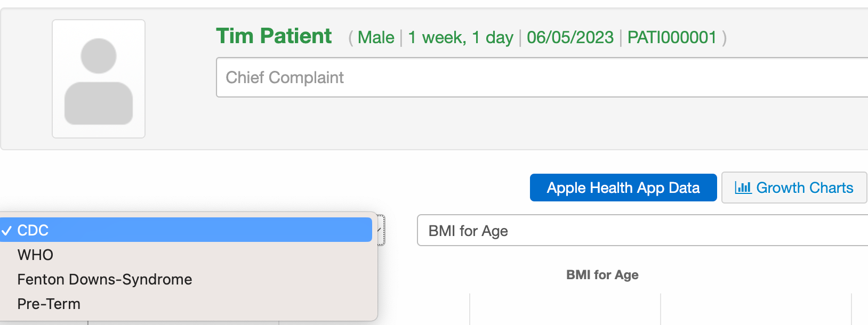
Task: Open Apple Health App Data
Action: (x=623, y=188)
